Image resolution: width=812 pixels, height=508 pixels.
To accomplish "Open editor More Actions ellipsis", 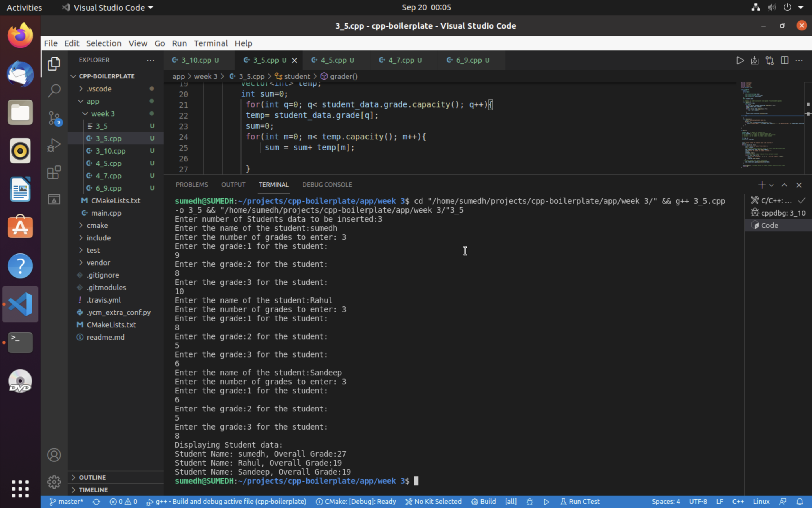I will click(x=799, y=60).
